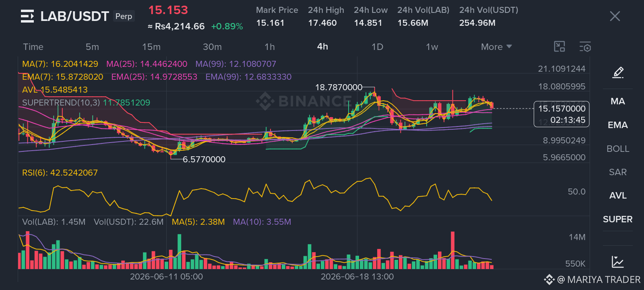Click the Perp contract tag
The width and height of the screenshot is (644, 290).
tap(124, 16)
